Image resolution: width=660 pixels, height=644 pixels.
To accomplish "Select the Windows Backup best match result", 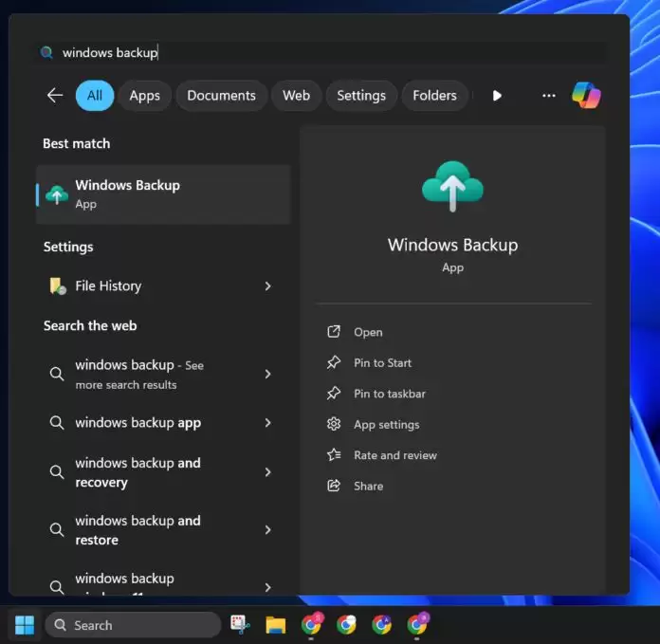I will click(163, 193).
